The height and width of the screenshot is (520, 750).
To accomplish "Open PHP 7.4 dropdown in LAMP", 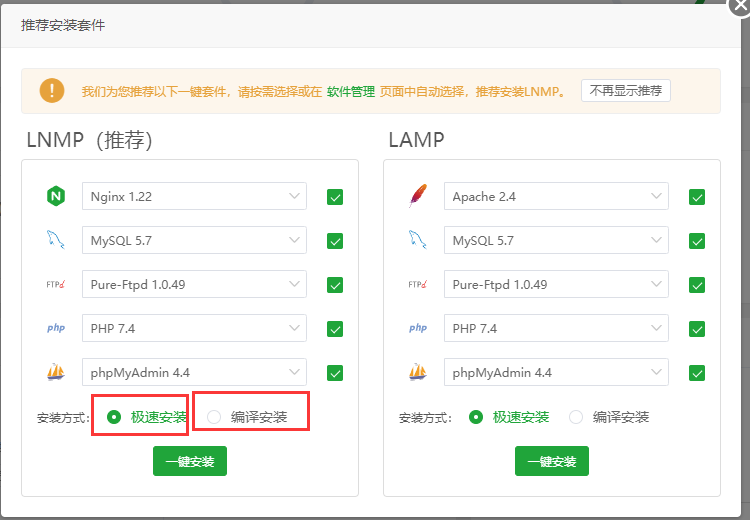I will tap(556, 328).
